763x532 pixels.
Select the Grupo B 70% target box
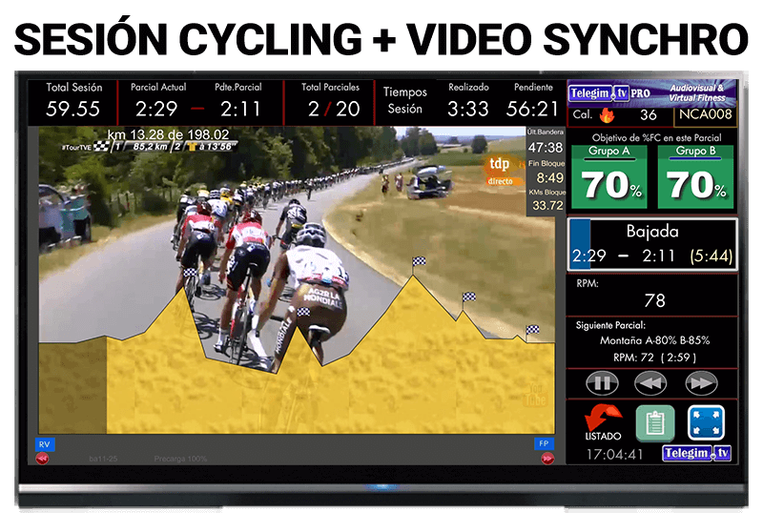695,176
